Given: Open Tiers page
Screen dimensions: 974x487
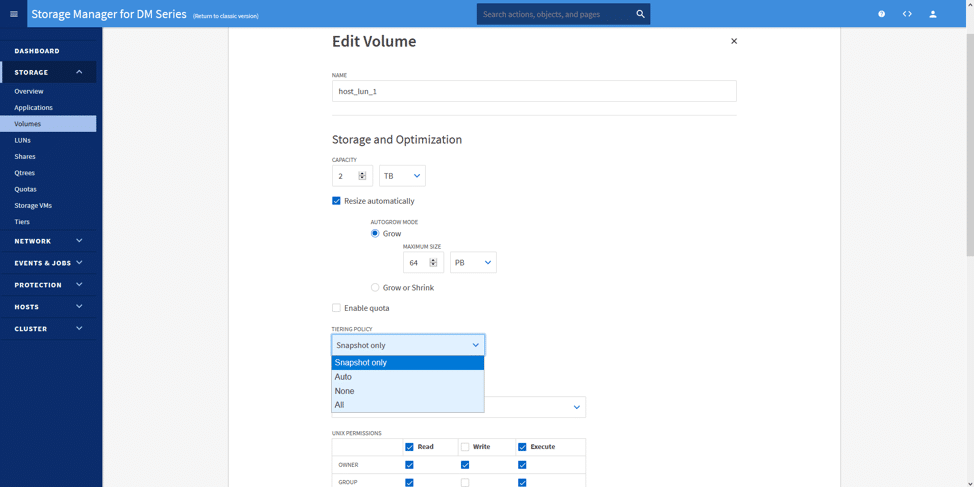Looking at the screenshot, I should pos(22,222).
